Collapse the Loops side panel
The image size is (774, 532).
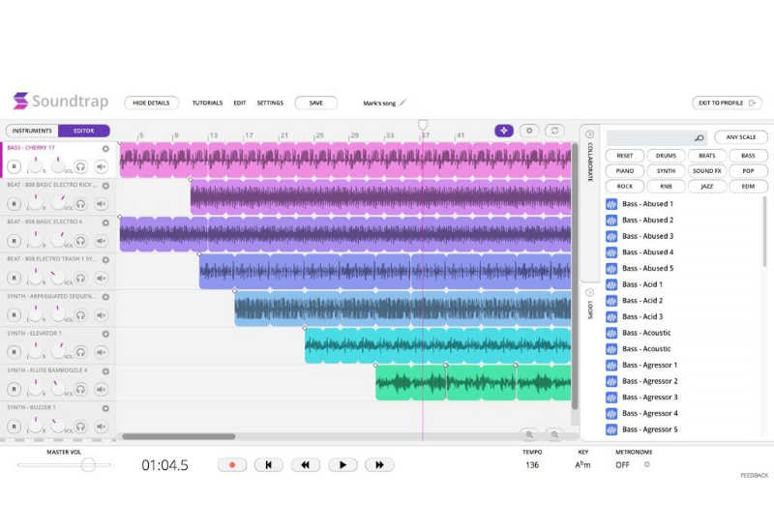tap(589, 292)
